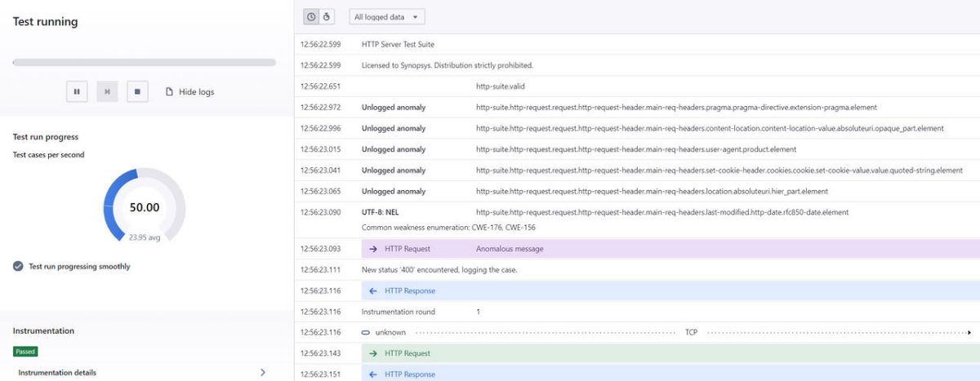This screenshot has width=980, height=381.
Task: Click the check icon beside Test run progressing smoothly
Action: pos(18,266)
